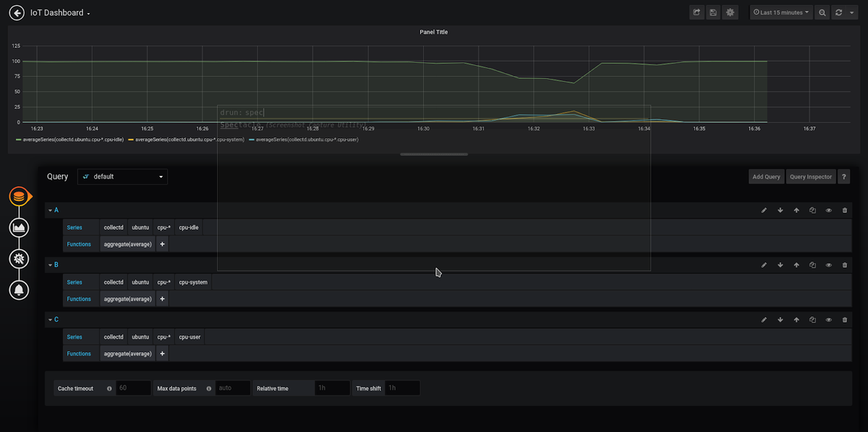Delete query C with trash icon
The image size is (868, 432).
tap(845, 319)
